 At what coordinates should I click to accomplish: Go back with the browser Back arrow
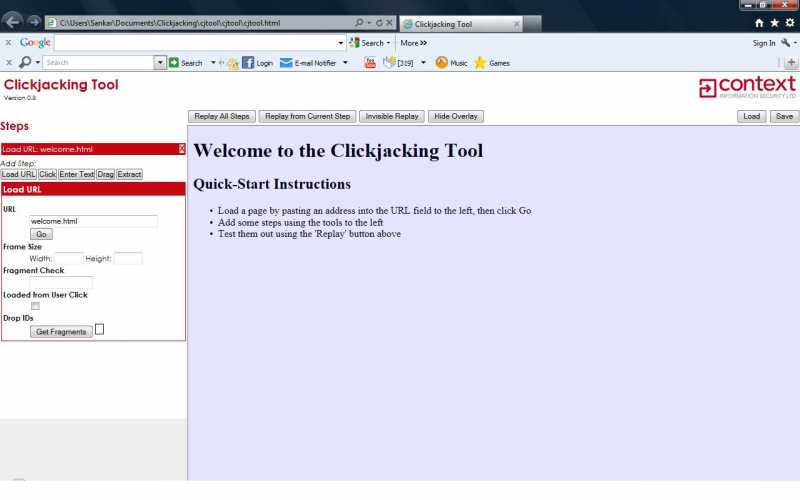12,21
